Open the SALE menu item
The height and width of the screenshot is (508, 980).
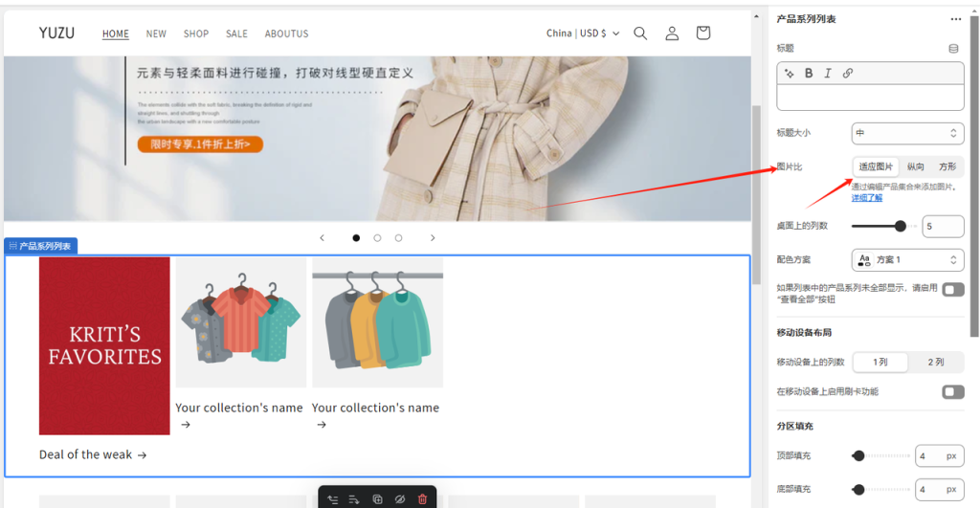[x=237, y=33]
